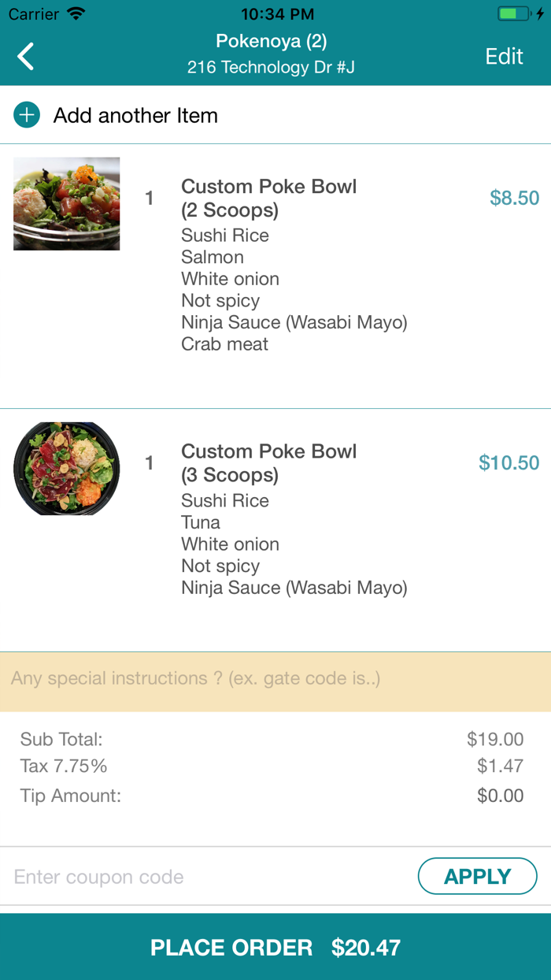Screen dimensions: 551x980
Task: Tap the battery indicator icon
Action: (x=515, y=14)
